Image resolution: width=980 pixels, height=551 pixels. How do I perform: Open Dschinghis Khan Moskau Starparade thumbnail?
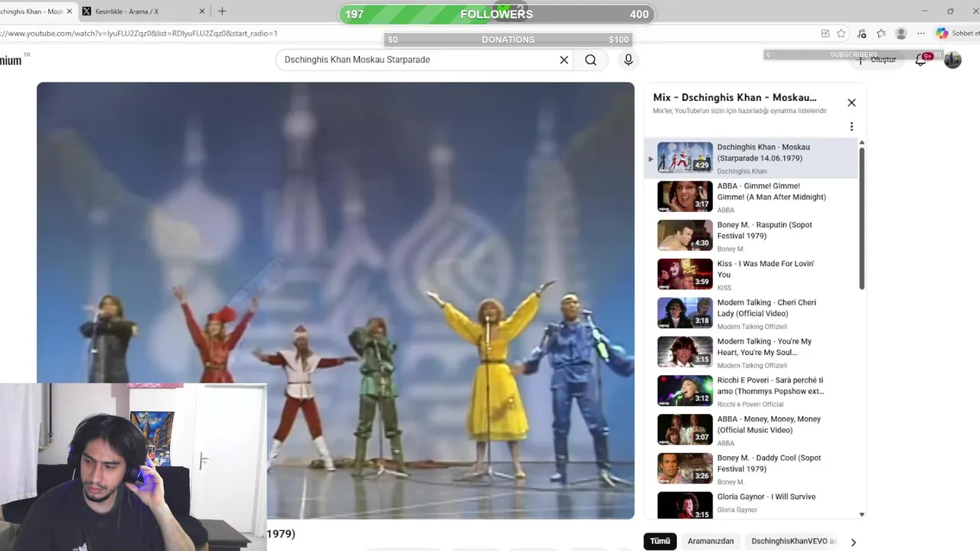coord(684,157)
